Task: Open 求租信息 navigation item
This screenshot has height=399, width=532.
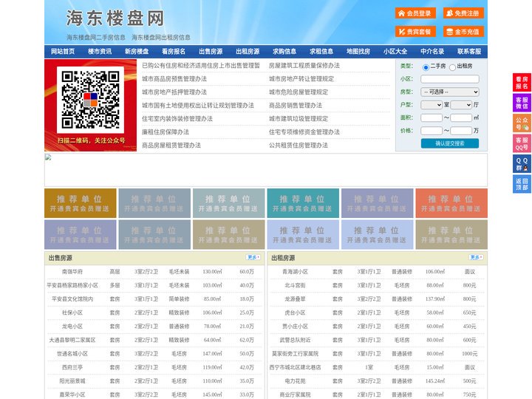Action: pyautogui.click(x=321, y=52)
